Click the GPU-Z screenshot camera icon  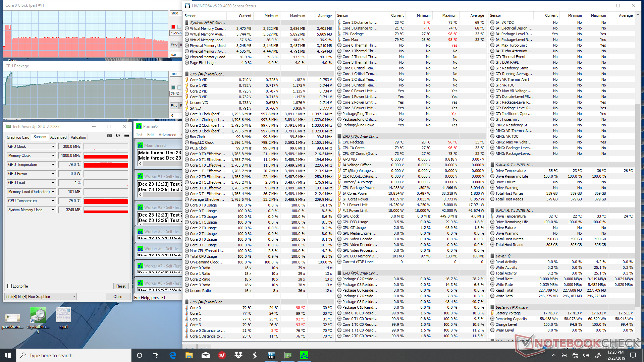tap(109, 136)
